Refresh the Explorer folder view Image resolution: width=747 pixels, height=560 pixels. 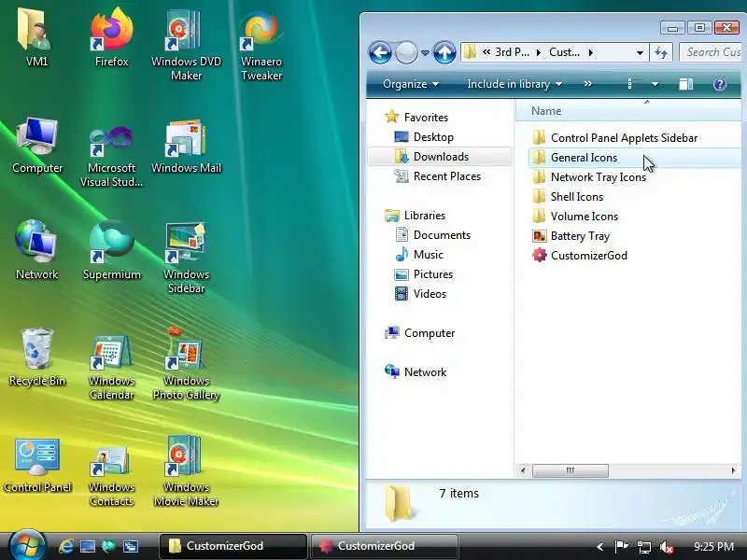[x=661, y=52]
